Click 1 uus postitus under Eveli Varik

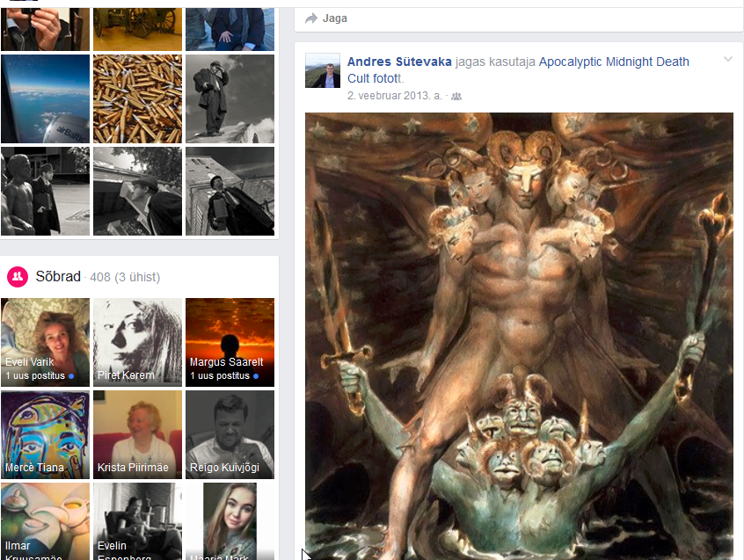click(x=40, y=375)
